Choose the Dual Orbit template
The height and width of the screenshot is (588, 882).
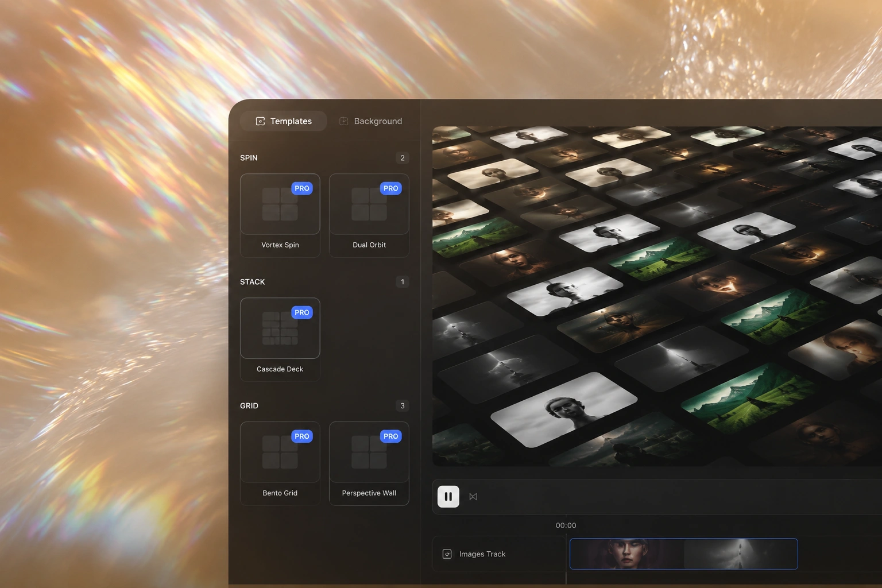coord(369,215)
